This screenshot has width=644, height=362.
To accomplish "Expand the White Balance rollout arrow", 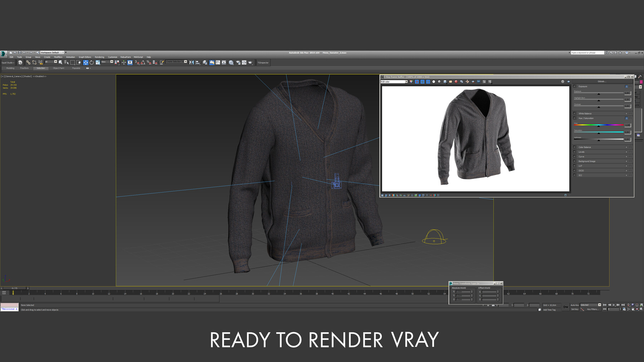I will 626,114.
